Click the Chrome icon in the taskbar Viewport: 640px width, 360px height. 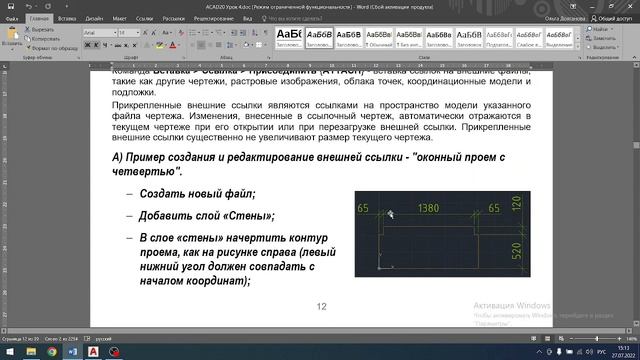(x=52, y=351)
